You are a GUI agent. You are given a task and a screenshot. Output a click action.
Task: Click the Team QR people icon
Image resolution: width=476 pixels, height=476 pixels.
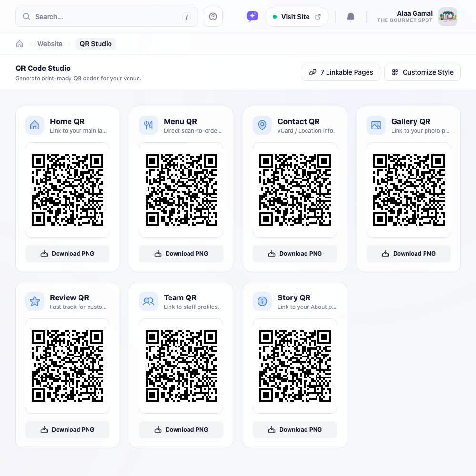pyautogui.click(x=149, y=301)
